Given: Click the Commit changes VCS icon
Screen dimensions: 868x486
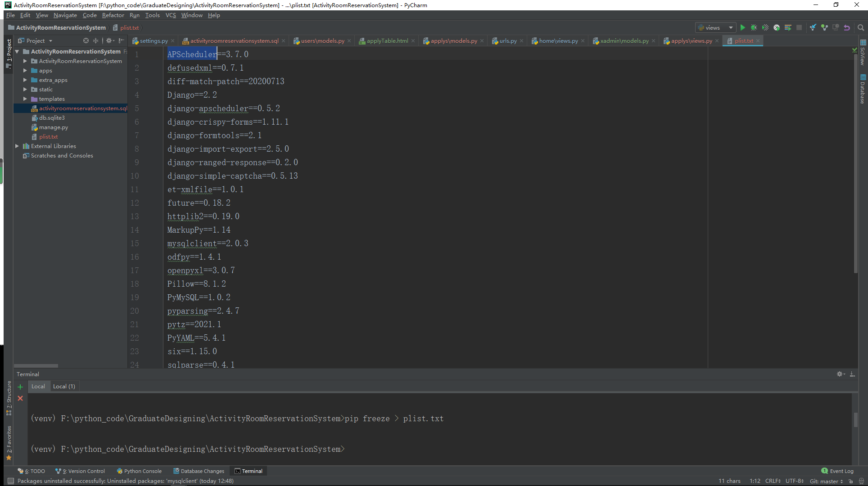Looking at the screenshot, I should tap(824, 27).
